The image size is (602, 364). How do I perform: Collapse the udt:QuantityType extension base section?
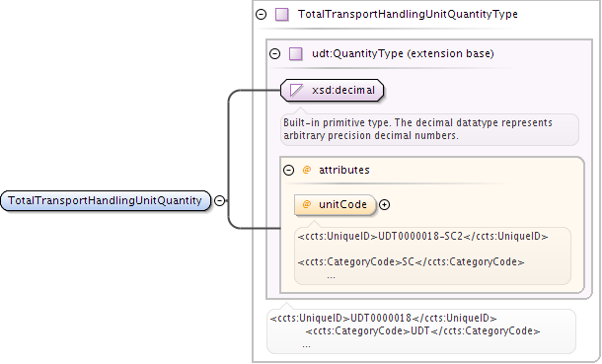[275, 53]
